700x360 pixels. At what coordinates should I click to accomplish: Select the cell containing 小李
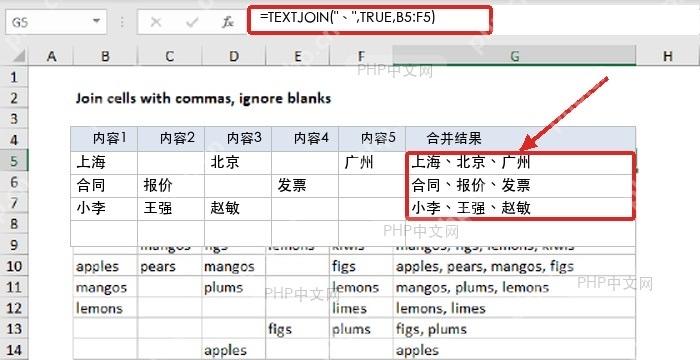(x=104, y=209)
